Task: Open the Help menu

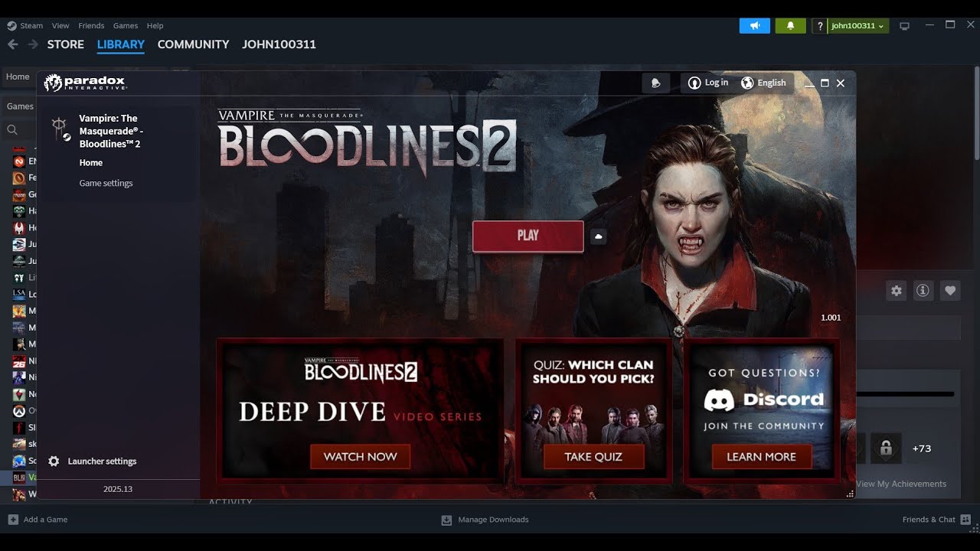Action: (x=155, y=26)
